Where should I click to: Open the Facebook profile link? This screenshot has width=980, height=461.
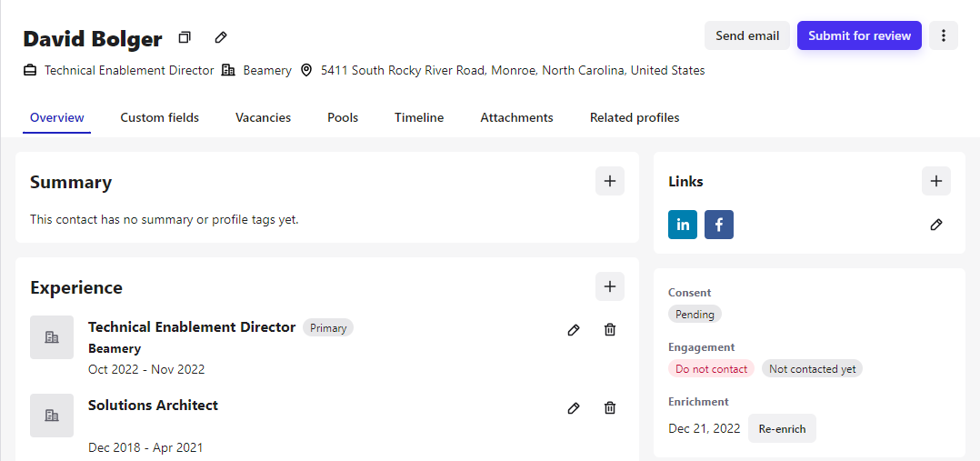(719, 225)
